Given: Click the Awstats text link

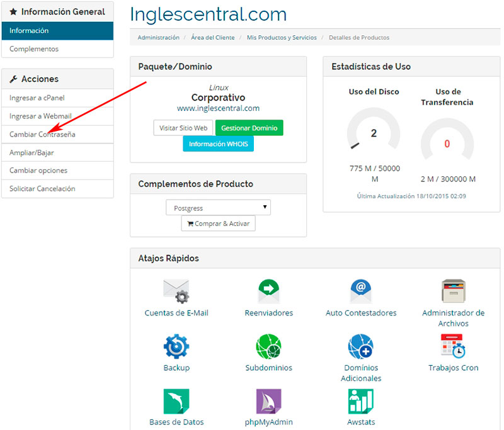Looking at the screenshot, I should pyautogui.click(x=361, y=422).
